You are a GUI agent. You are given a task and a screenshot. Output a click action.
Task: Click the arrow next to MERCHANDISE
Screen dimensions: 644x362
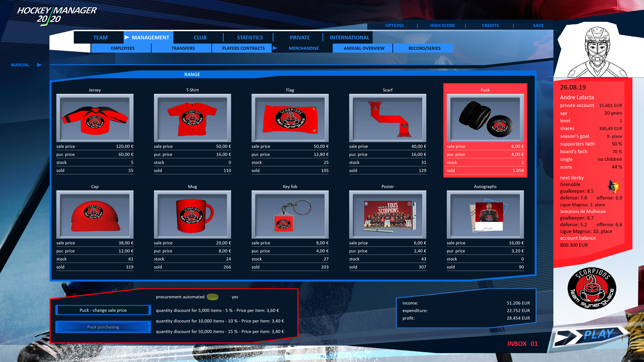pyautogui.click(x=275, y=48)
